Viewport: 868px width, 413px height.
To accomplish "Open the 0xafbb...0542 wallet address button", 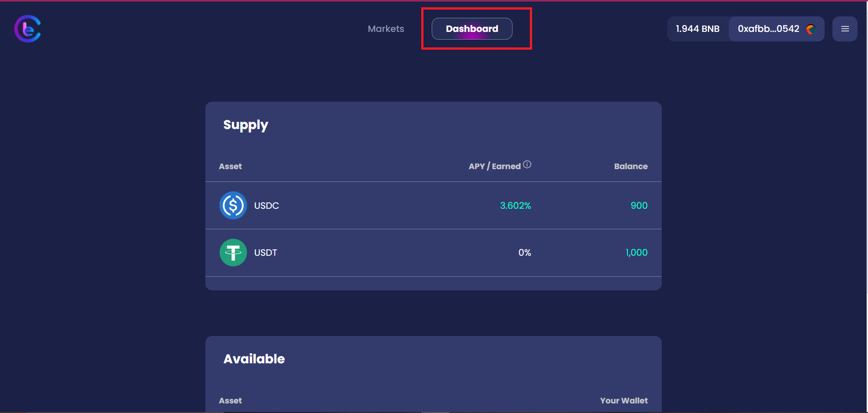I will (769, 29).
